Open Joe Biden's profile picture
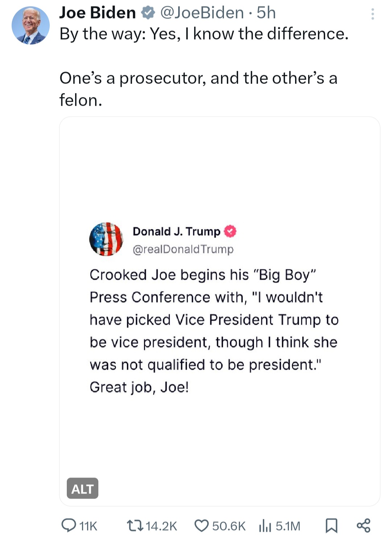The image size is (392, 540). (x=30, y=25)
